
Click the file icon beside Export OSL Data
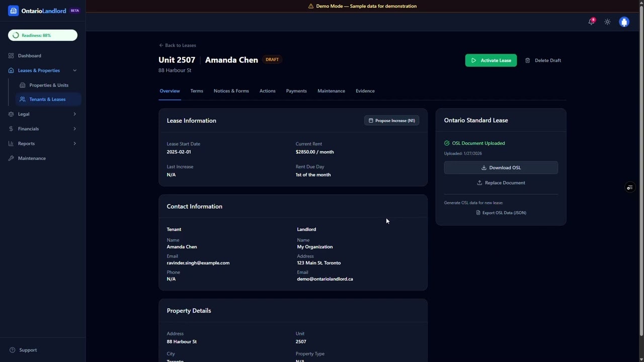coord(478,213)
